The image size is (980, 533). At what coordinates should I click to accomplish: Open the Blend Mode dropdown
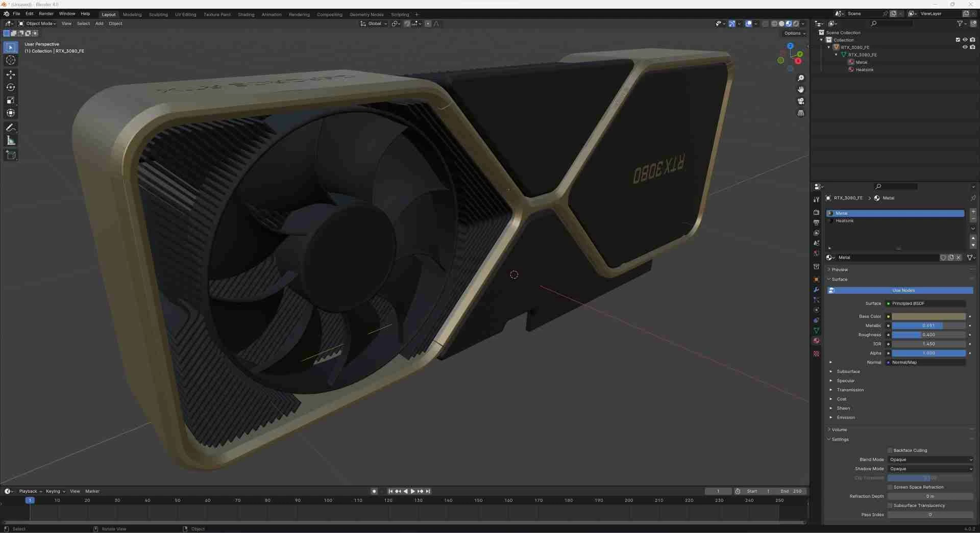(930, 460)
